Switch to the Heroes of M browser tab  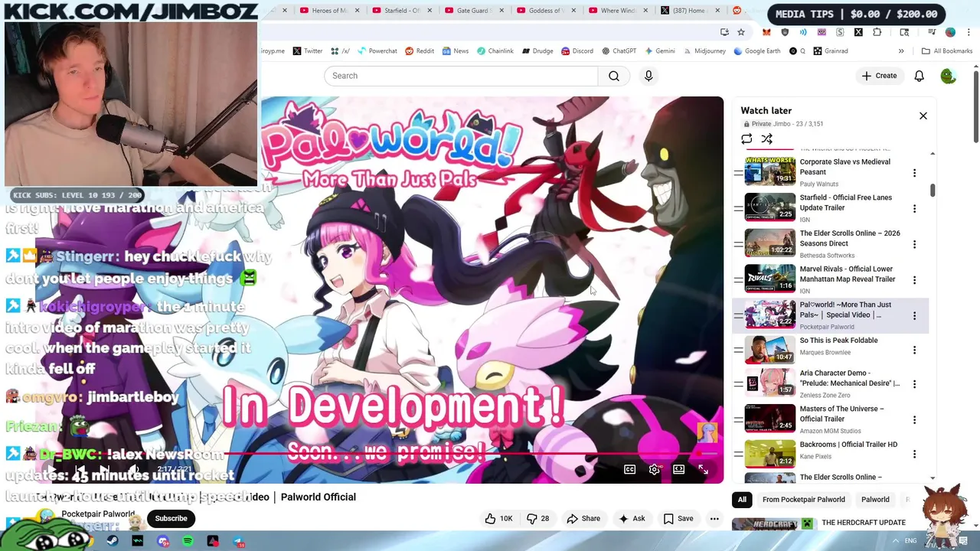[x=329, y=11]
